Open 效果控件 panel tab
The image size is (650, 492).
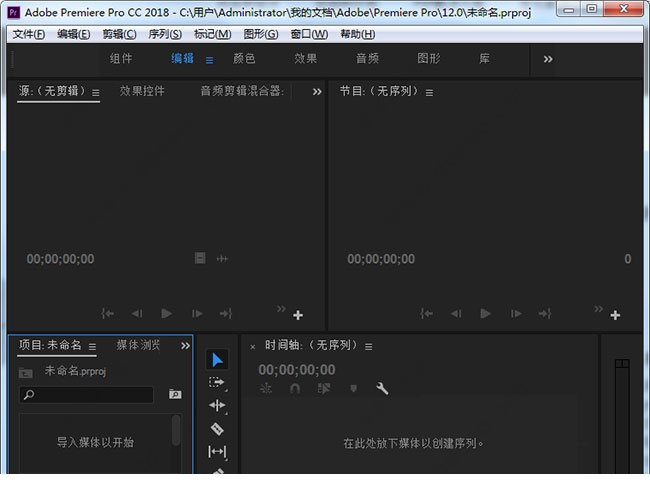coord(142,91)
